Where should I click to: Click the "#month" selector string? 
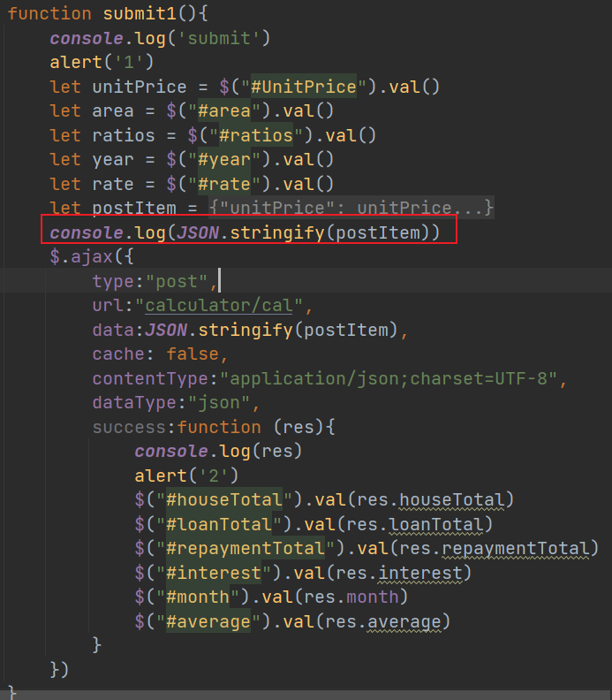198,597
